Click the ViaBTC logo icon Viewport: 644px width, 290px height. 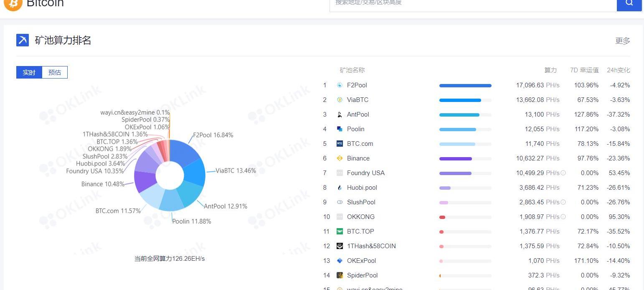340,100
